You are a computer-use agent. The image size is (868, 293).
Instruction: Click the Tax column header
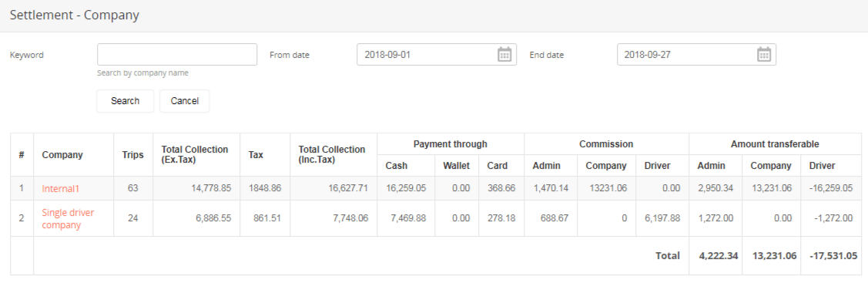[256, 154]
